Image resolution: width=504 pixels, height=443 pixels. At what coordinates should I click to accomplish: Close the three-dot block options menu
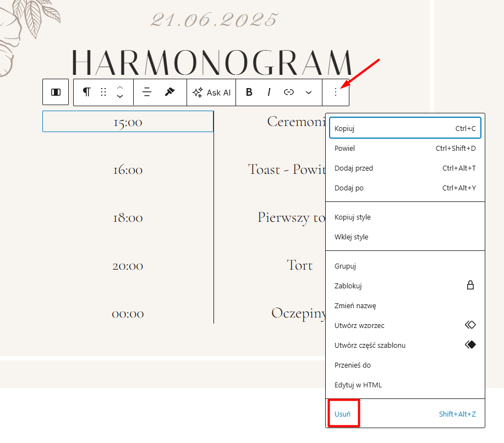click(x=336, y=92)
